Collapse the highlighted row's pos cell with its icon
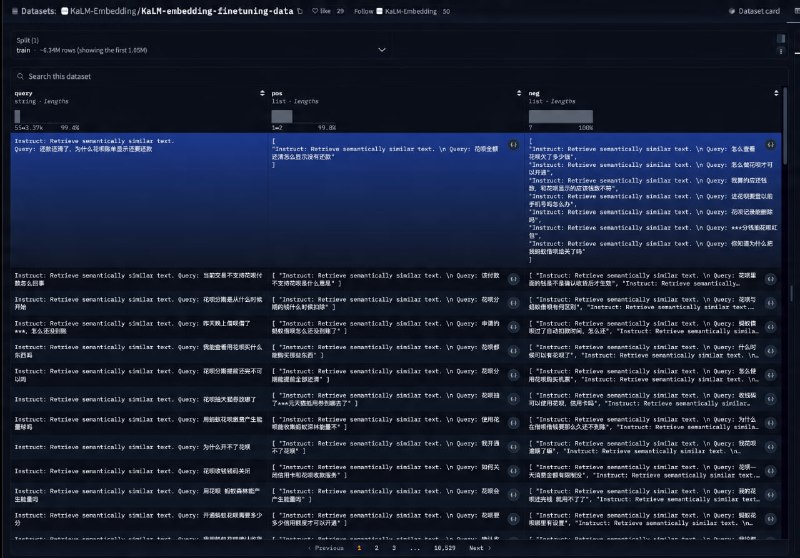The height and width of the screenshot is (558, 800). 514,145
